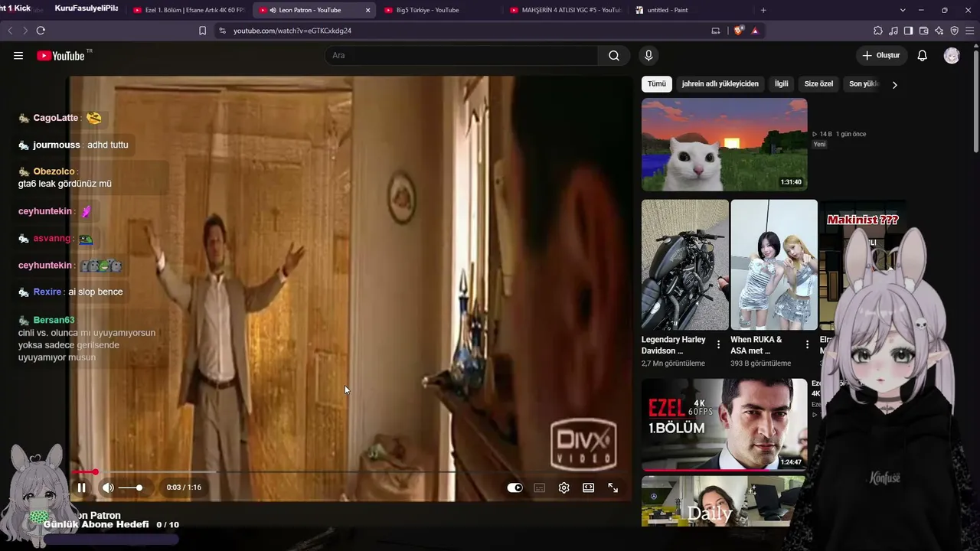Reload the page
This screenshot has height=551, width=980.
click(x=41, y=31)
